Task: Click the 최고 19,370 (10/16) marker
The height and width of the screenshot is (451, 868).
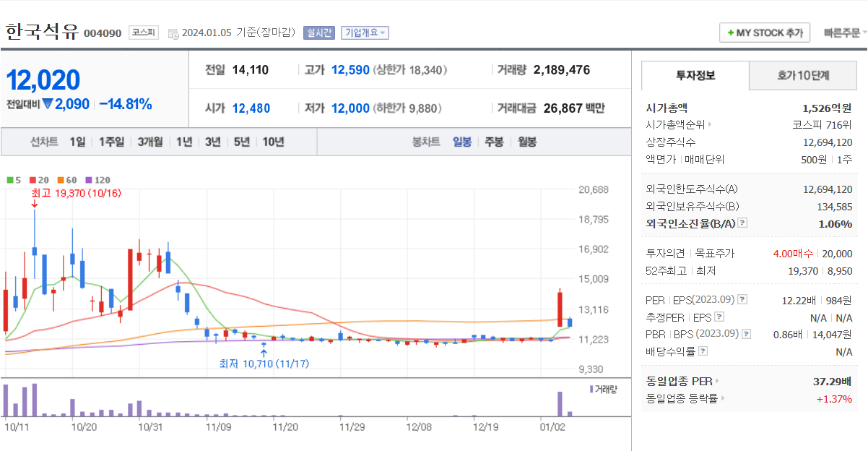Action: (x=76, y=193)
